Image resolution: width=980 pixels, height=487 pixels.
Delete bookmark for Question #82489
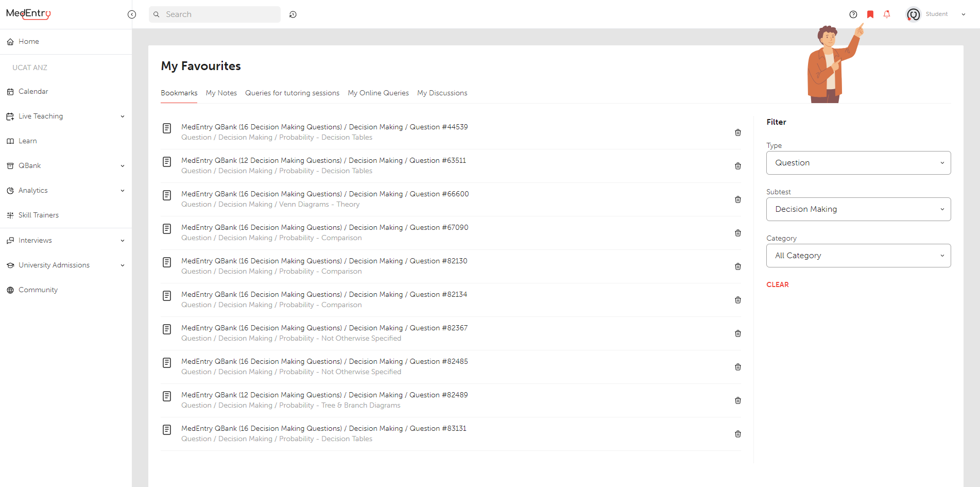738,400
